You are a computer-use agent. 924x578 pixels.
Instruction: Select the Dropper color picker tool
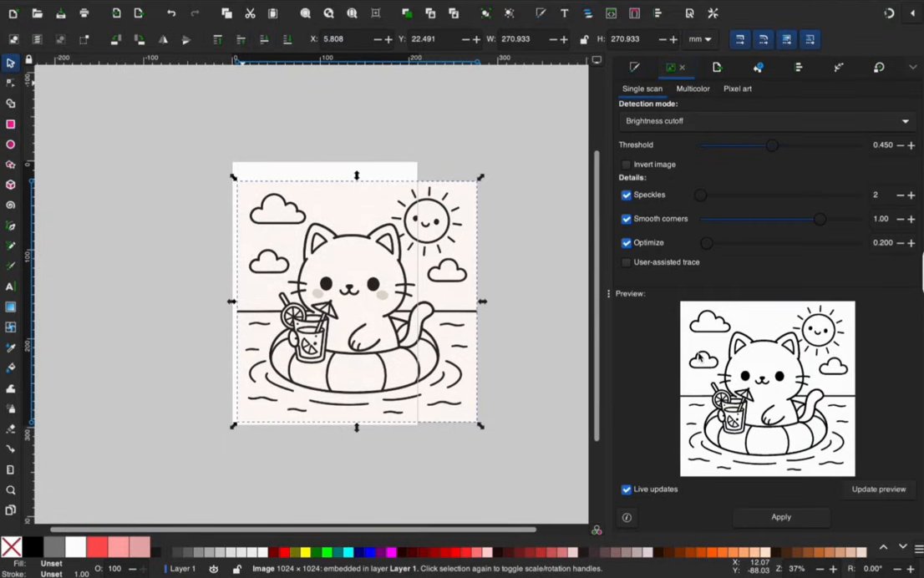(10, 347)
